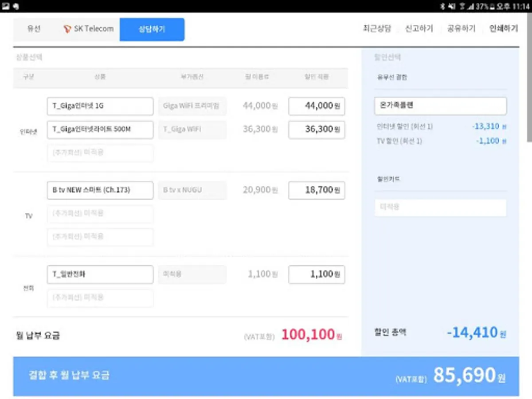
Task: Open the 유선 tab
Action: coord(34,29)
